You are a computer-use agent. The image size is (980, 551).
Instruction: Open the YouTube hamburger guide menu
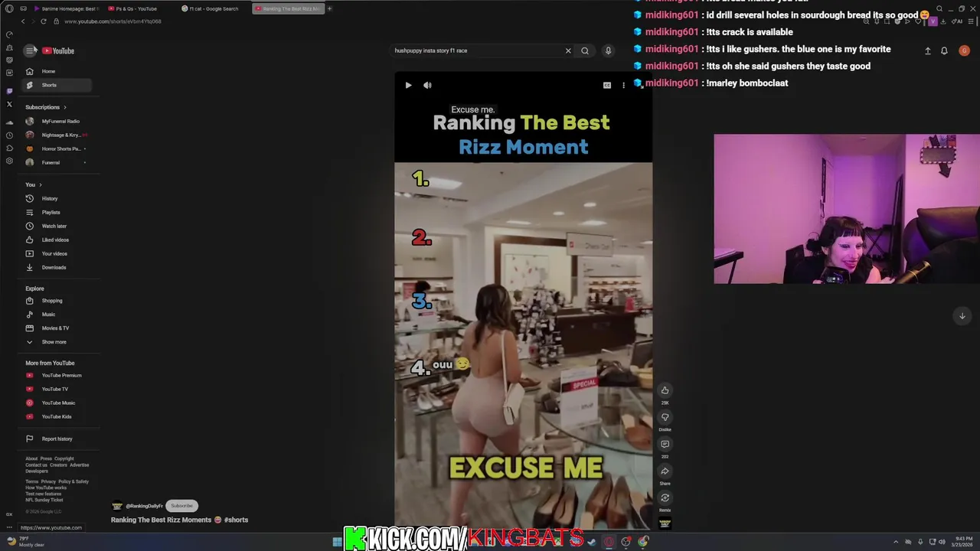30,51
